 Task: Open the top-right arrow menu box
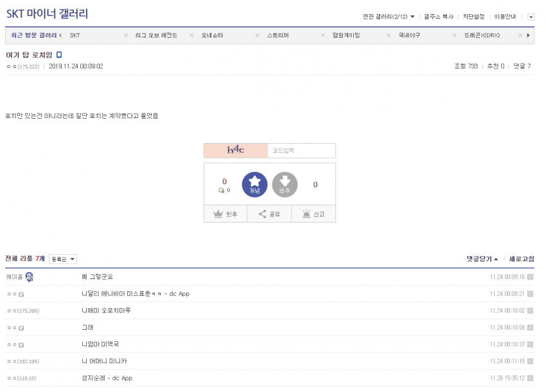coord(531,17)
